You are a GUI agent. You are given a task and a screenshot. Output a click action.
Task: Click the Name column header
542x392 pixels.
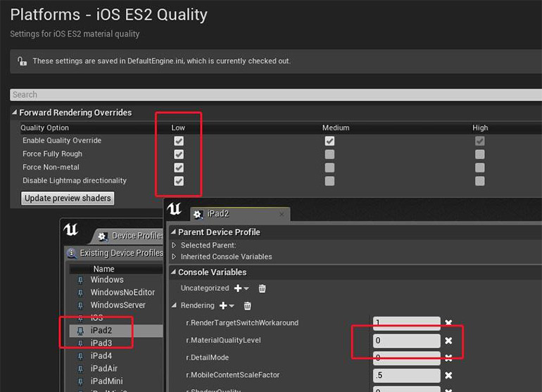pos(103,269)
